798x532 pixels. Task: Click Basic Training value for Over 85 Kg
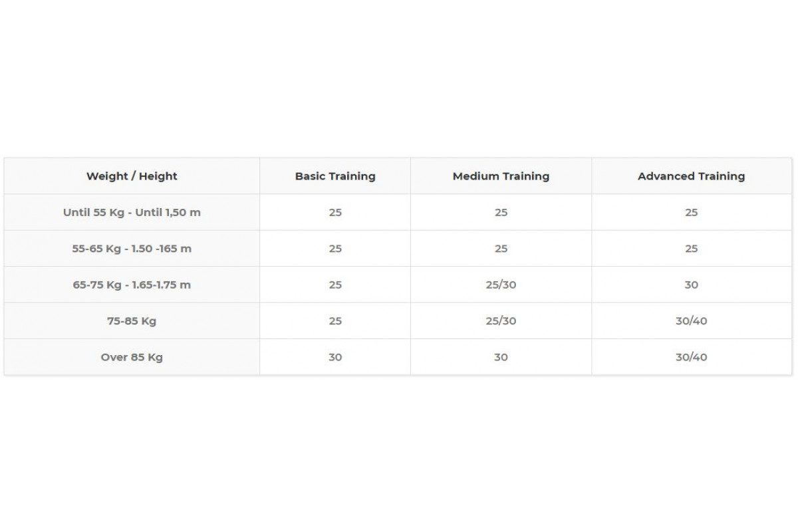(335, 357)
